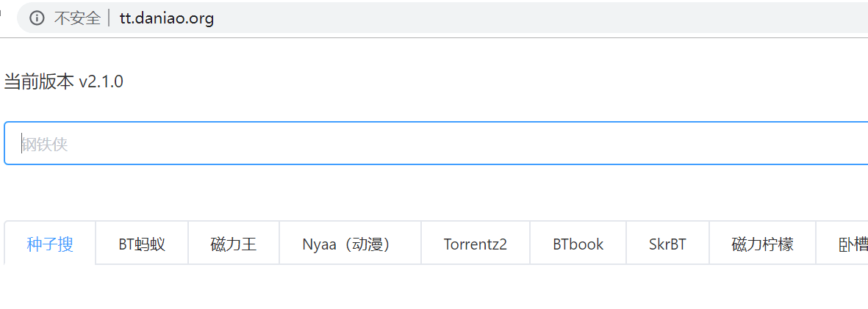Switch to the BT蚂蚁 tab
Viewport: 868px width, 309px height.
pyautogui.click(x=142, y=244)
